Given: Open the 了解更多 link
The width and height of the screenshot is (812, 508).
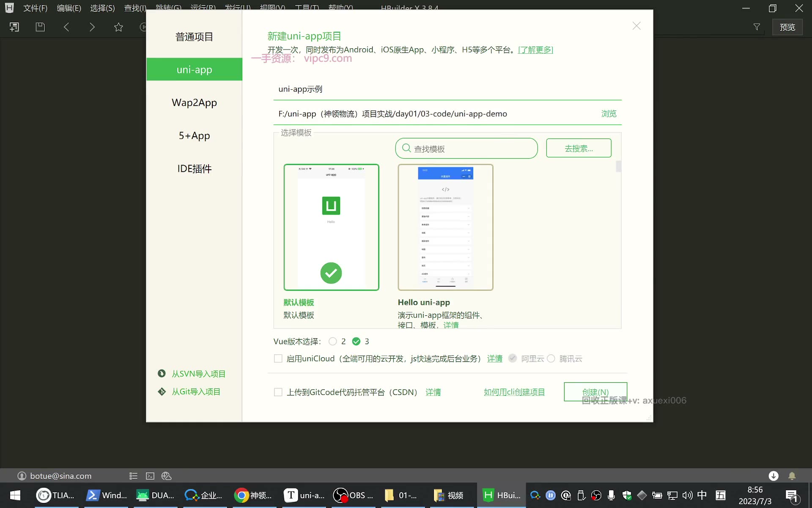Looking at the screenshot, I should [535, 50].
